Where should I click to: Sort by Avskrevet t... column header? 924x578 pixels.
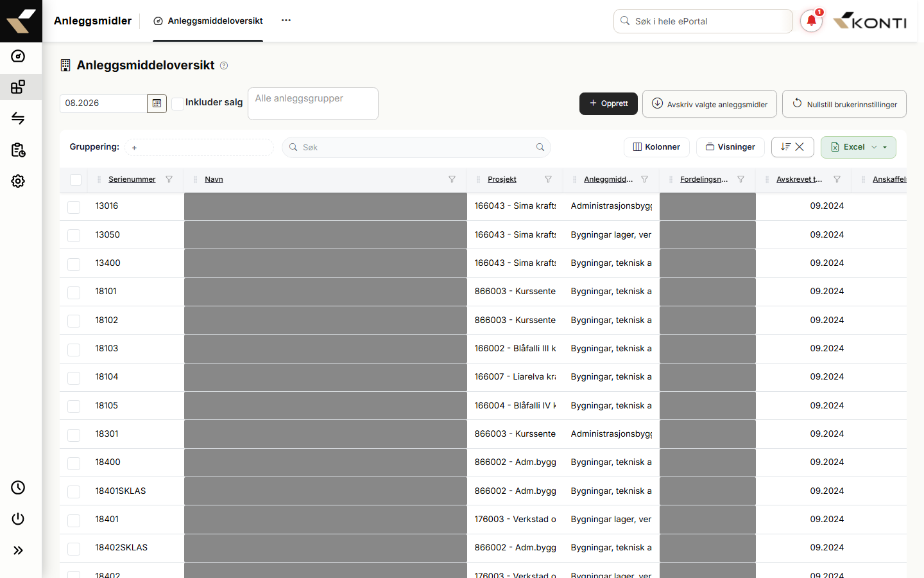coord(799,179)
